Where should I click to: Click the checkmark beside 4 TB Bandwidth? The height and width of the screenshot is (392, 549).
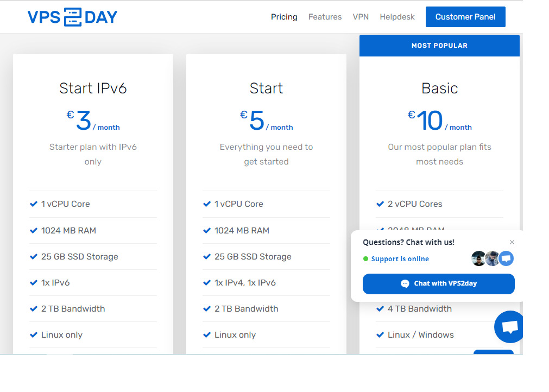380,309
